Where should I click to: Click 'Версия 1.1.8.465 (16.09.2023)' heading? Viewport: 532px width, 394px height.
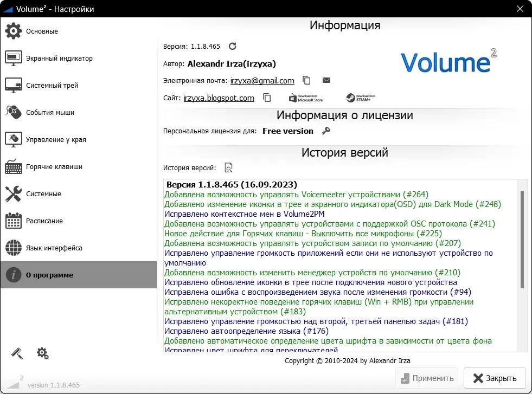click(x=232, y=184)
